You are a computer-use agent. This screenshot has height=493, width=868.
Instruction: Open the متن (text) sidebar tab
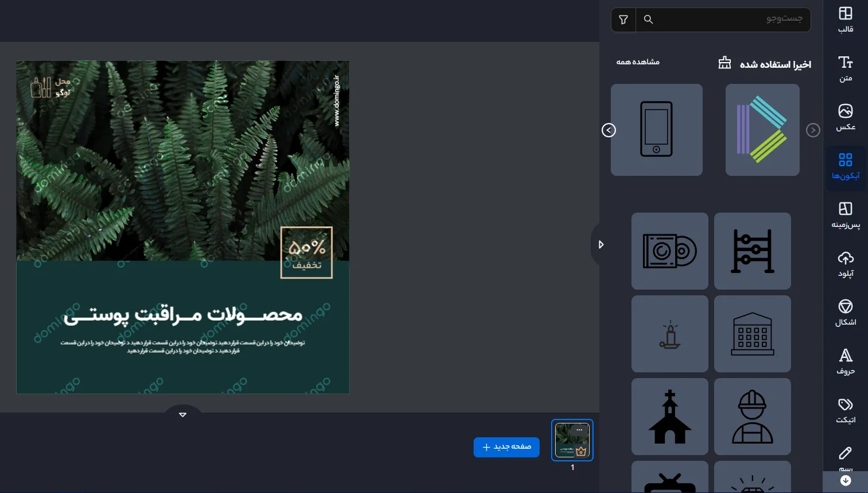pyautogui.click(x=845, y=69)
